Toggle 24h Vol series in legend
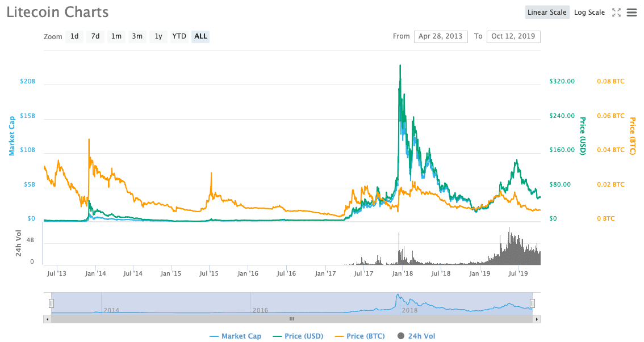The image size is (644, 342). click(x=416, y=336)
